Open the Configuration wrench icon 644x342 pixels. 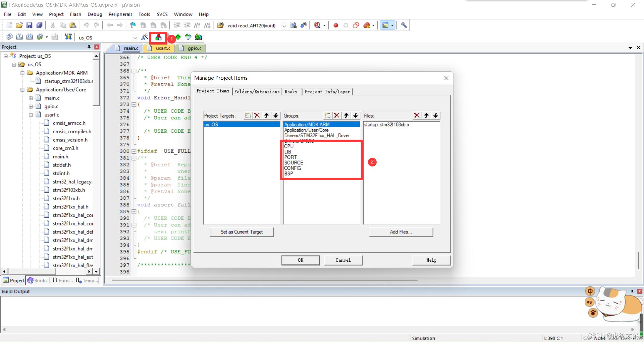[x=404, y=25]
